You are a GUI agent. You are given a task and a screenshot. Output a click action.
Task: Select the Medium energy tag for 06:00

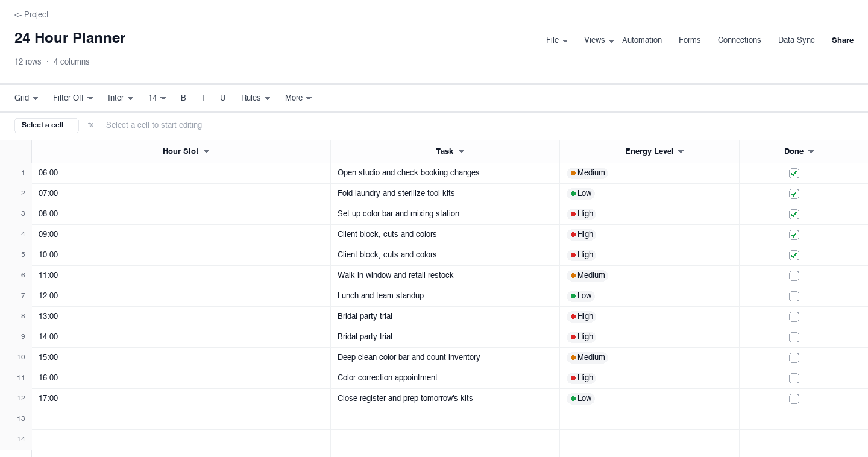tap(587, 173)
